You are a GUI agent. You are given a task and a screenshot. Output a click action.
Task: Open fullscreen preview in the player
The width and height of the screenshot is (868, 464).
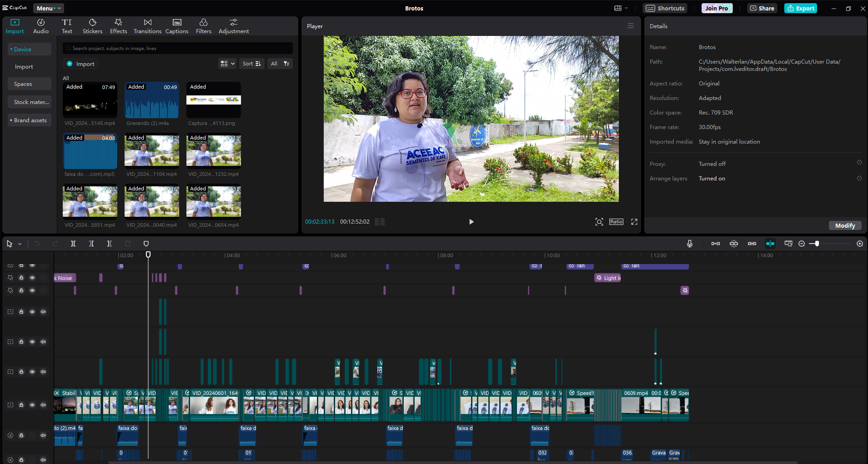pyautogui.click(x=634, y=222)
